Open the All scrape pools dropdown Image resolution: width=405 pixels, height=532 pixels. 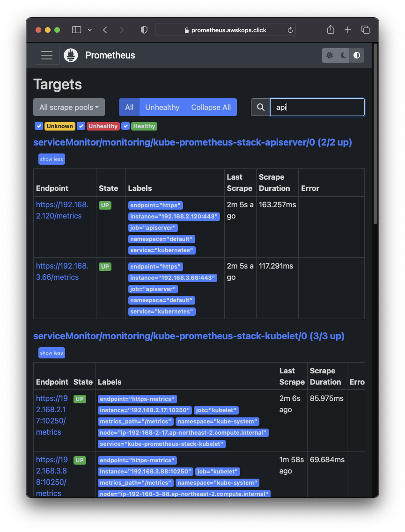tap(69, 107)
